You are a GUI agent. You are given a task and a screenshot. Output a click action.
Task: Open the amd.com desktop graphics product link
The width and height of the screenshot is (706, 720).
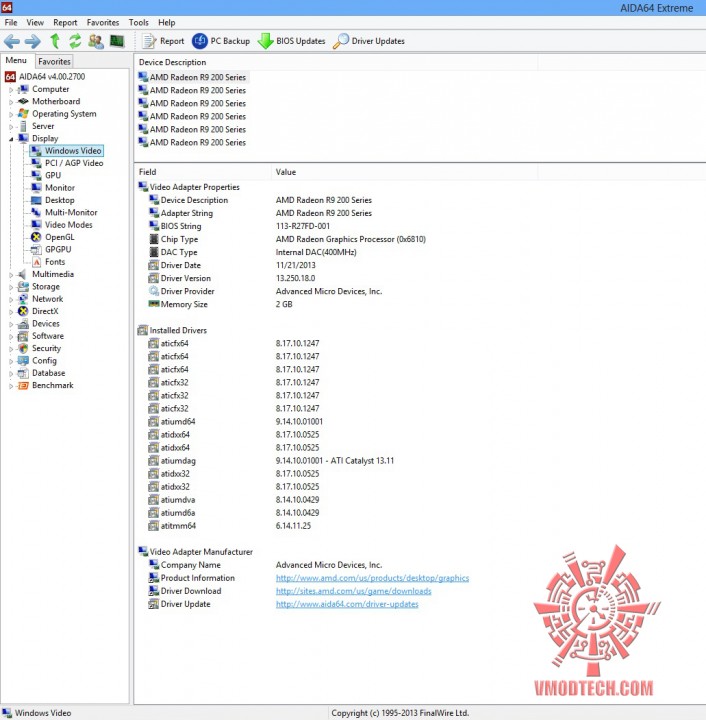coord(372,578)
